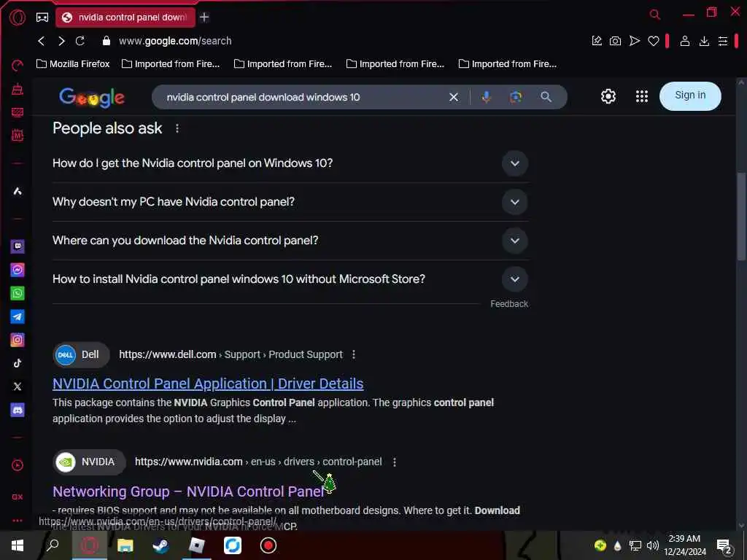Bookmark page with the heart icon
This screenshot has width=747, height=560.
[x=654, y=41]
